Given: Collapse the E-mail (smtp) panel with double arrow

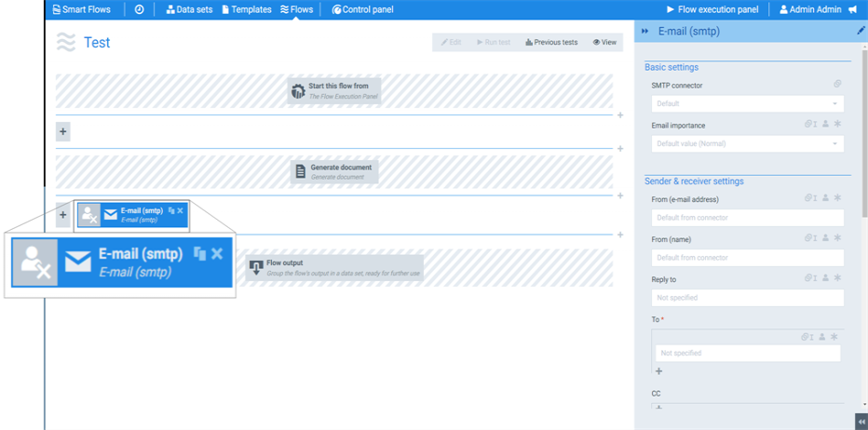Looking at the screenshot, I should click(x=644, y=32).
